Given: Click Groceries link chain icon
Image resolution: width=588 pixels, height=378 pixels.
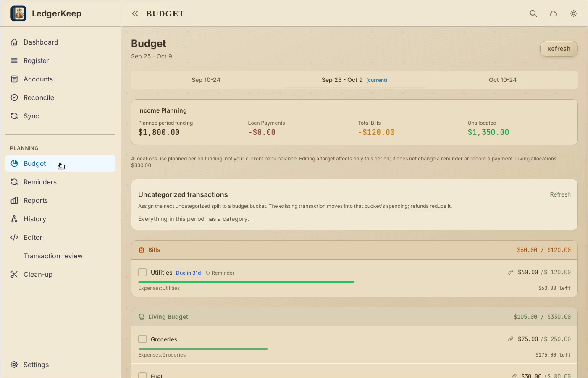Looking at the screenshot, I should tap(511, 339).
